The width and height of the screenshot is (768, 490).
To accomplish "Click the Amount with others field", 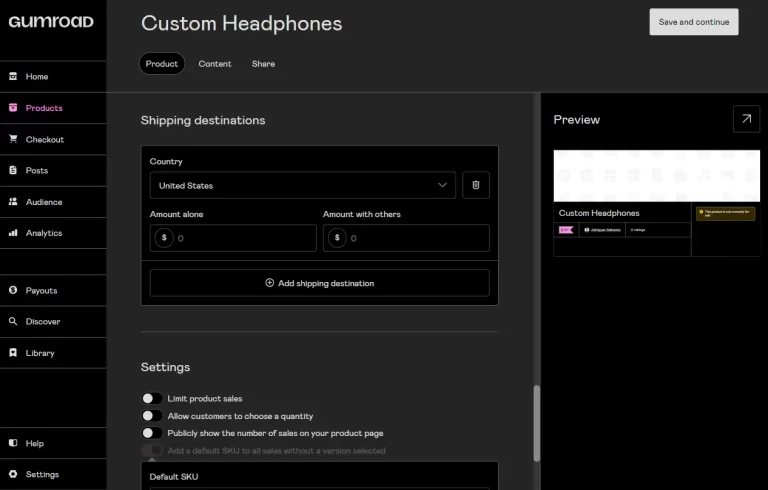I will point(406,238).
